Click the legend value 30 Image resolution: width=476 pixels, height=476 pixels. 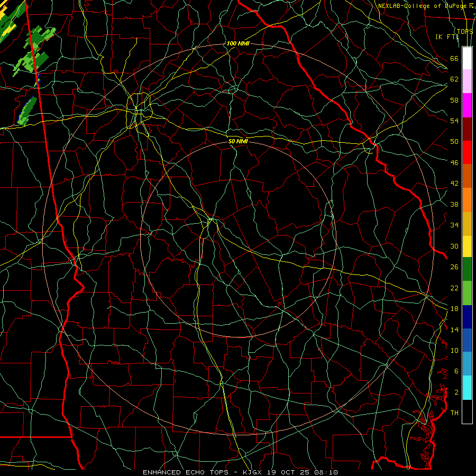[454, 246]
